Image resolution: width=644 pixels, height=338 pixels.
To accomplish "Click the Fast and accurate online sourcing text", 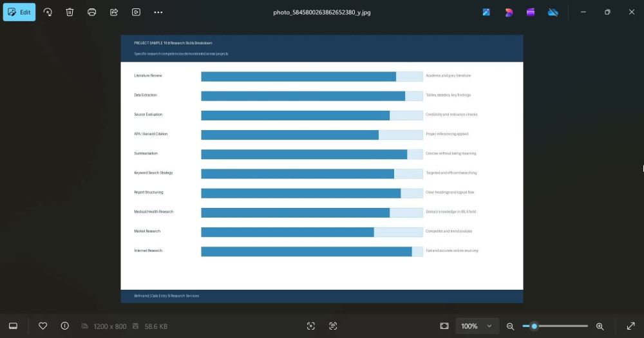I will [452, 250].
